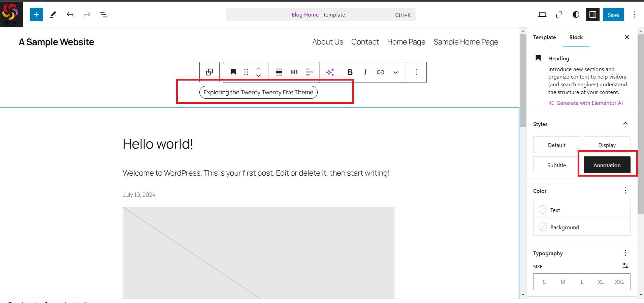Move the heading block up
The image size is (644, 303).
click(259, 68)
